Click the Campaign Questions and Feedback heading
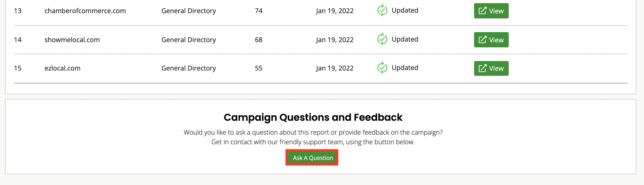 point(313,117)
